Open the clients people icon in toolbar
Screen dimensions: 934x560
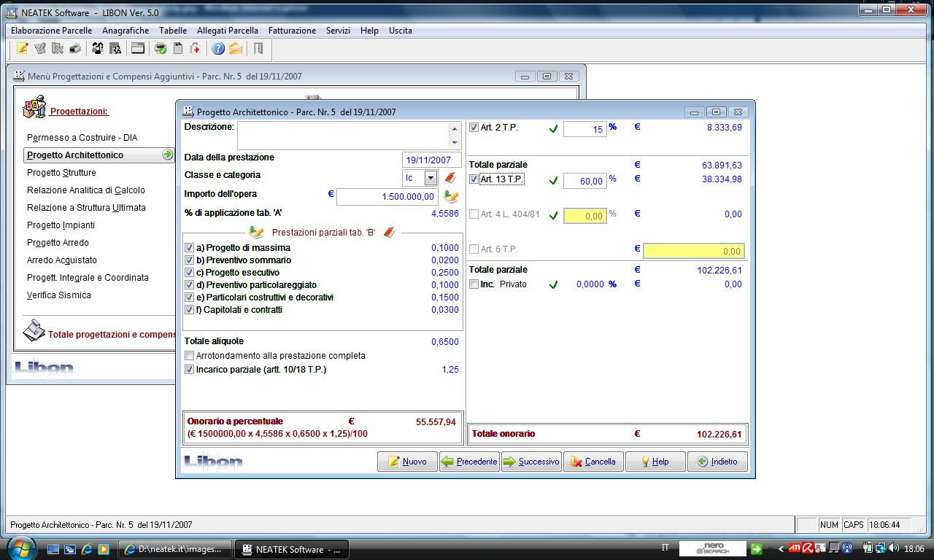pyautogui.click(x=98, y=49)
